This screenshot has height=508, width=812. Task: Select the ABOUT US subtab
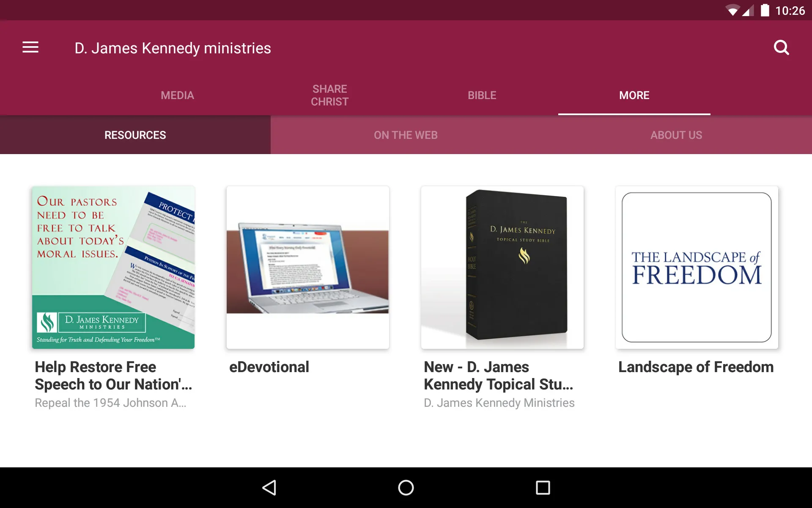pos(676,134)
